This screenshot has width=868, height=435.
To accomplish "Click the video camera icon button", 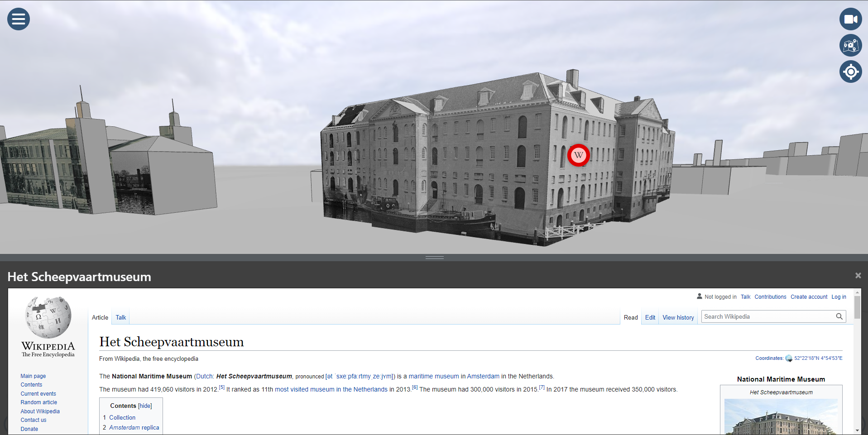I will pos(850,19).
